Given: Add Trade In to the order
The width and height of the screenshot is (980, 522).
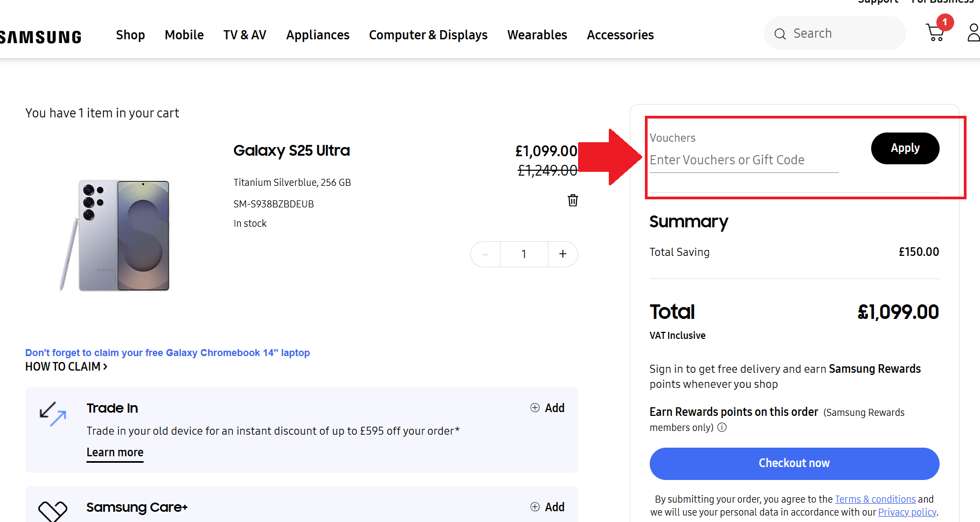Looking at the screenshot, I should 547,408.
